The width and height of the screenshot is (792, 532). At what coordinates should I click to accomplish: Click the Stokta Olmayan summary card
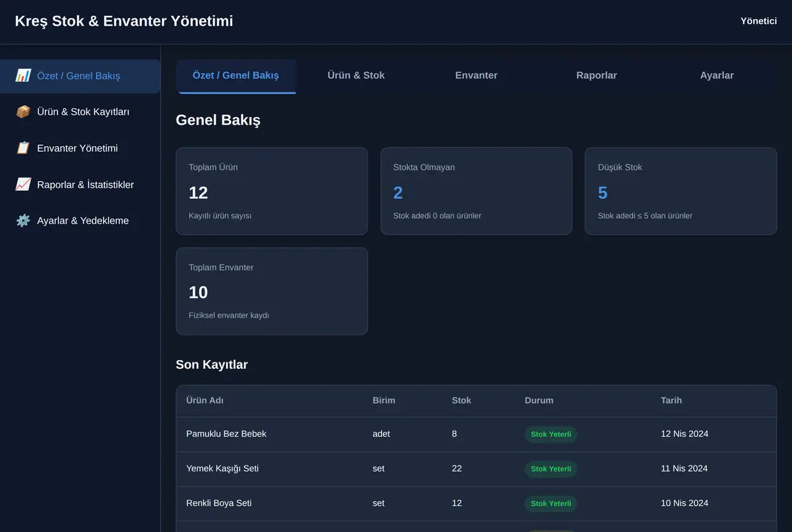click(476, 191)
